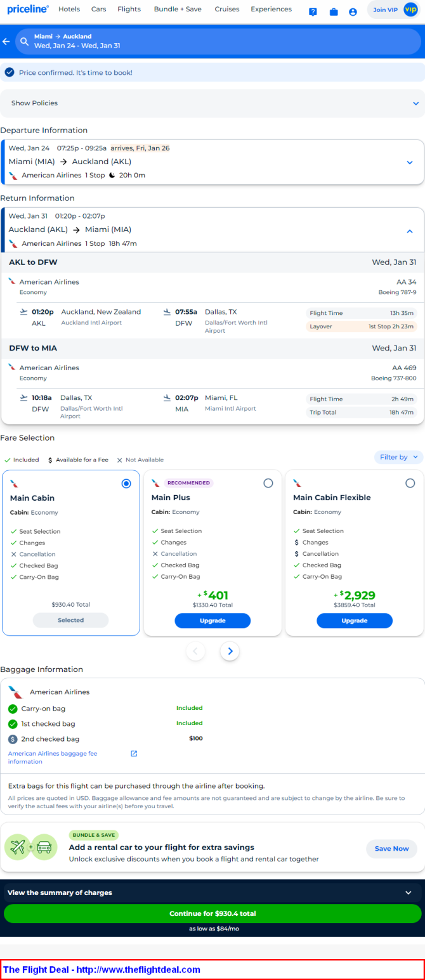Expand View the summary of charges
The height and width of the screenshot is (980, 425).
coord(213,893)
